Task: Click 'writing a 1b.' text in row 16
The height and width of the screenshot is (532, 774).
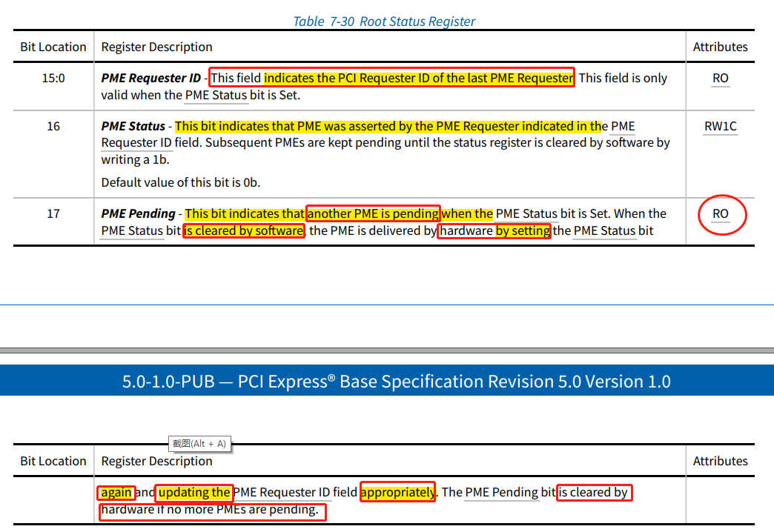Action: click(x=135, y=159)
